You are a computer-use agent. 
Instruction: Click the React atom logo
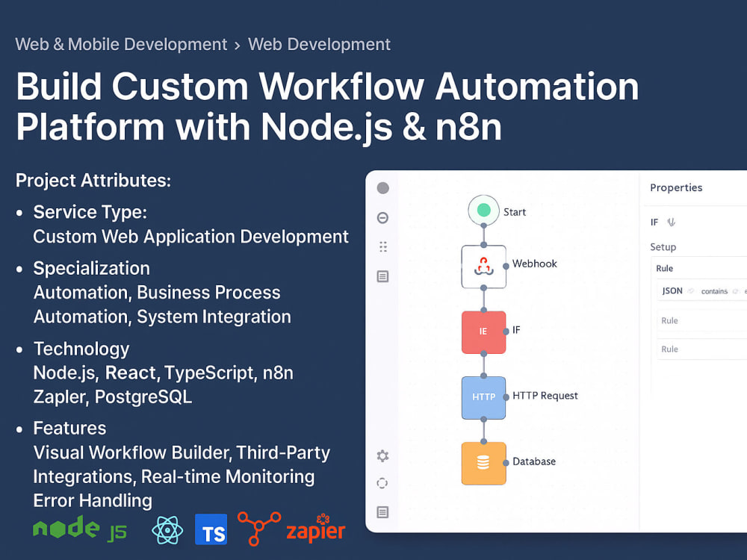coord(167,530)
